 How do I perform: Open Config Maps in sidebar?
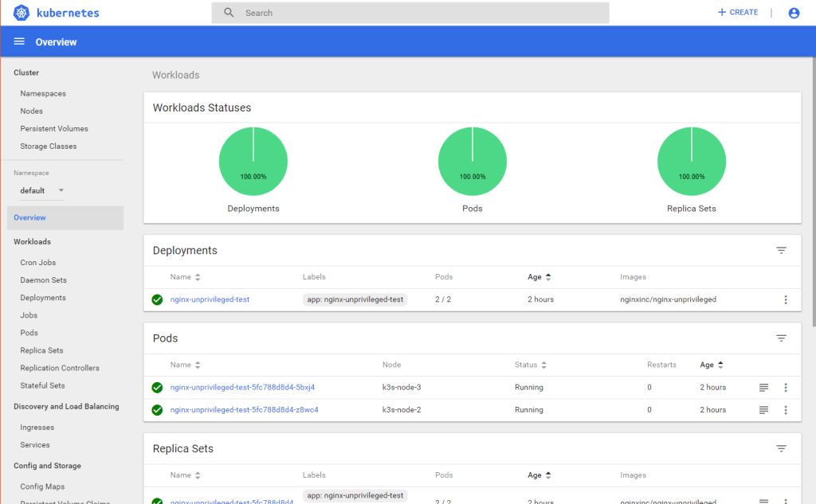tap(43, 486)
